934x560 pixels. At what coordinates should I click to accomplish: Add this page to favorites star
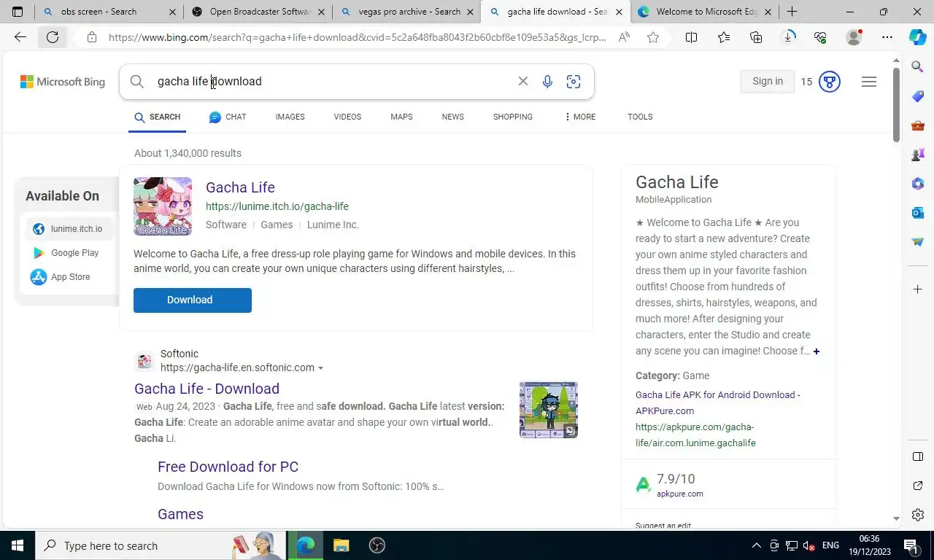[x=653, y=37]
